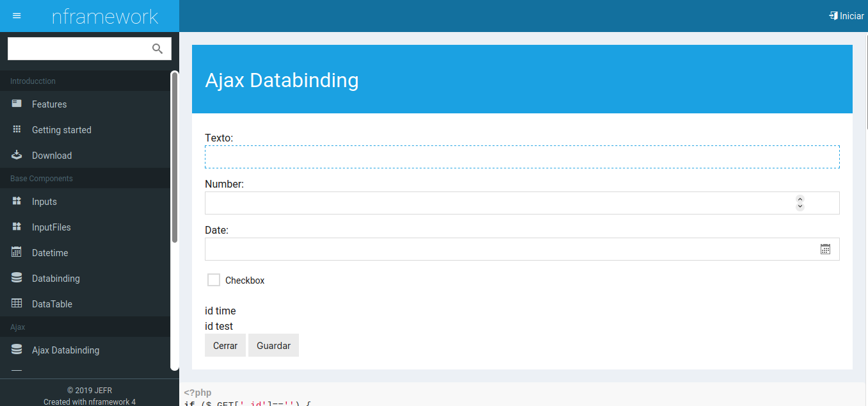Click the 'id time' text
Image resolution: width=868 pixels, height=406 pixels.
click(x=220, y=311)
